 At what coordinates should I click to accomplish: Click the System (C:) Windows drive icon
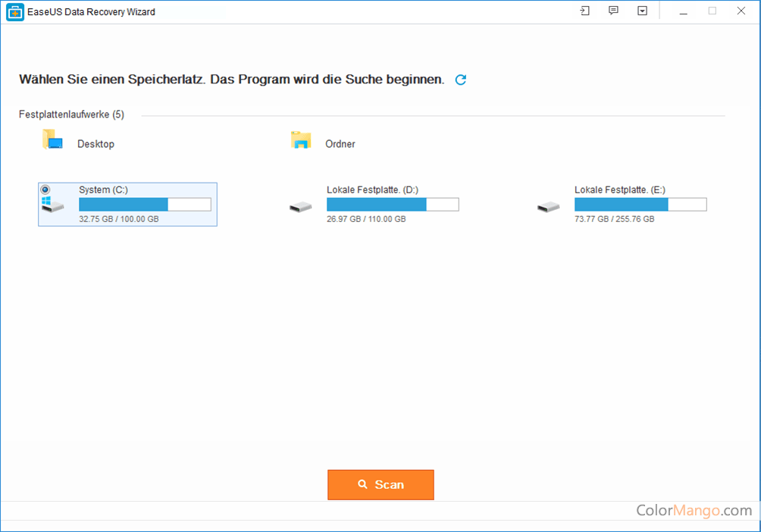pos(52,205)
